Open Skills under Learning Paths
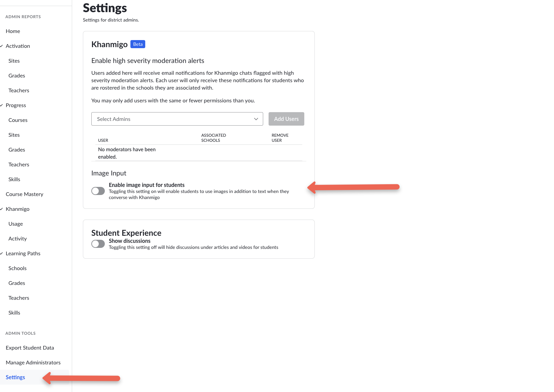 [x=14, y=313]
